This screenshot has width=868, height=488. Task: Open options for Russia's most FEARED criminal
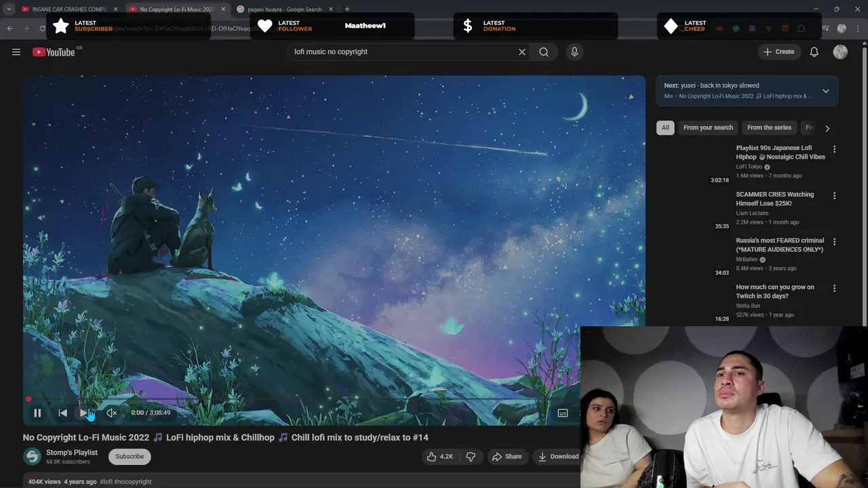tap(834, 242)
